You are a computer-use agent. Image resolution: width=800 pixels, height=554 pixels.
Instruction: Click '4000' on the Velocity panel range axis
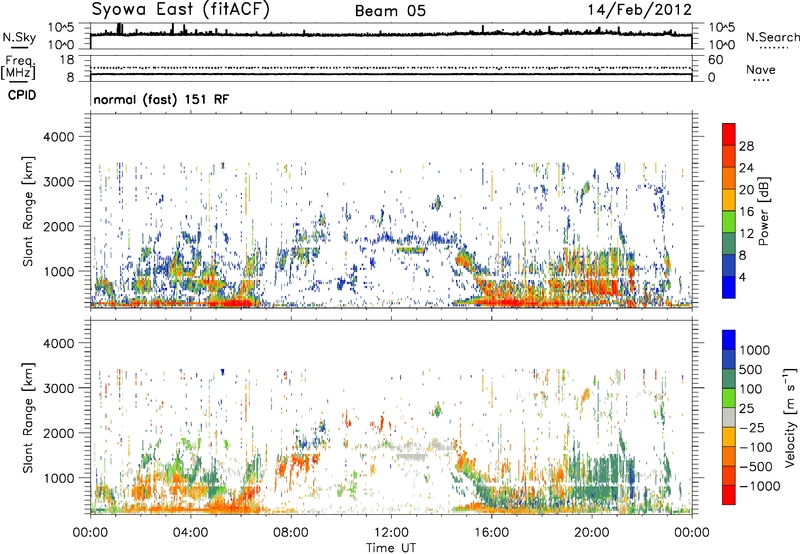coord(59,344)
